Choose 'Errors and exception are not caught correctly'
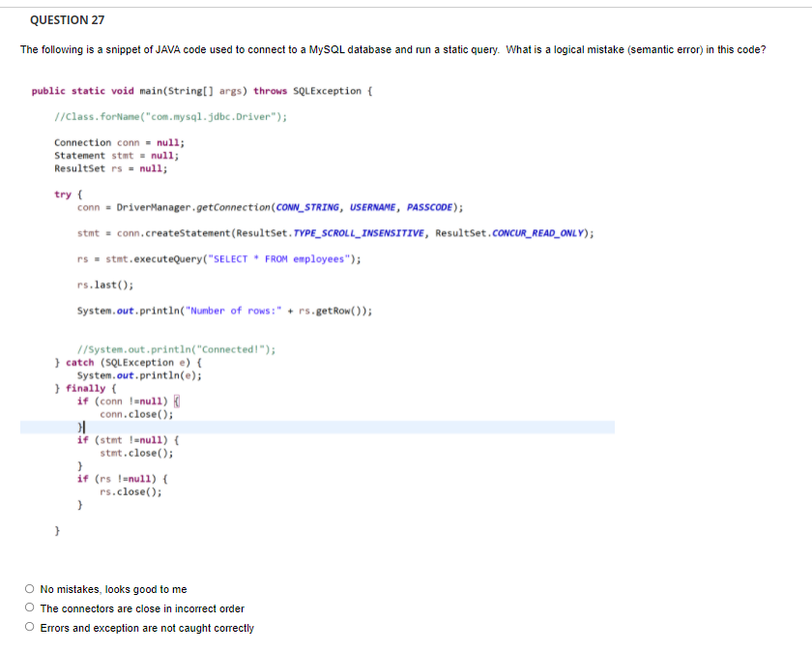Screen dimensions: 812x652 click(30, 627)
